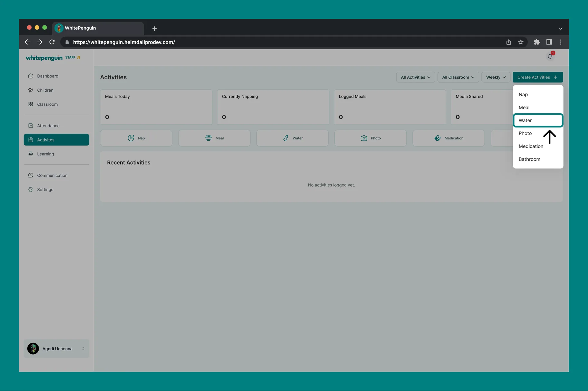Image resolution: width=588 pixels, height=391 pixels.
Task: Click the Communication chat icon in sidebar
Action: (31, 175)
